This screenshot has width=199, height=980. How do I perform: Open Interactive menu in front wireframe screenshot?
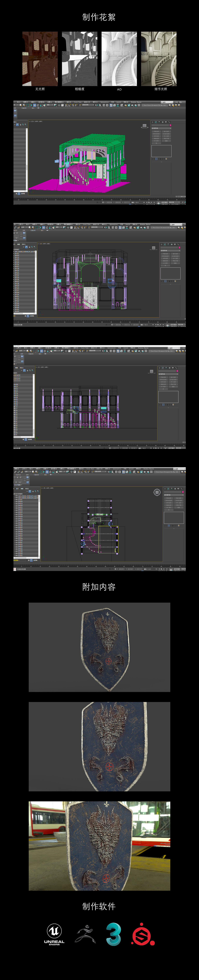pyautogui.click(x=114, y=224)
